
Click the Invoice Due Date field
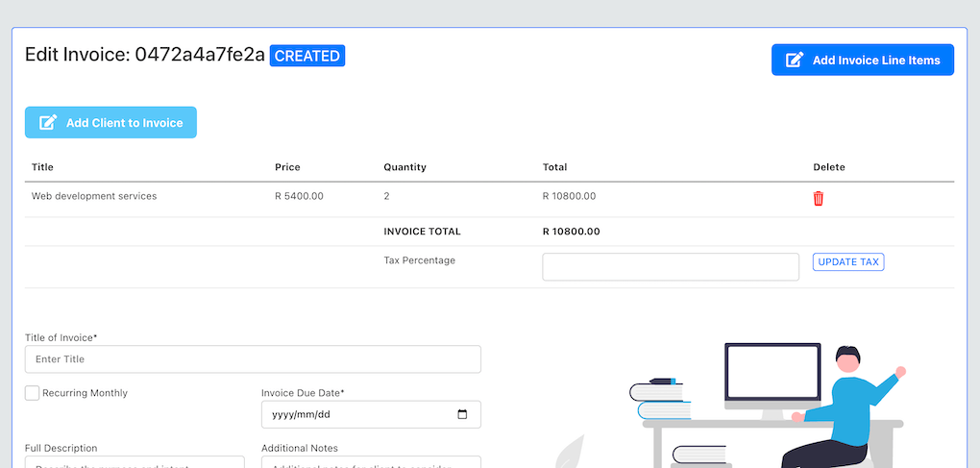[371, 414]
